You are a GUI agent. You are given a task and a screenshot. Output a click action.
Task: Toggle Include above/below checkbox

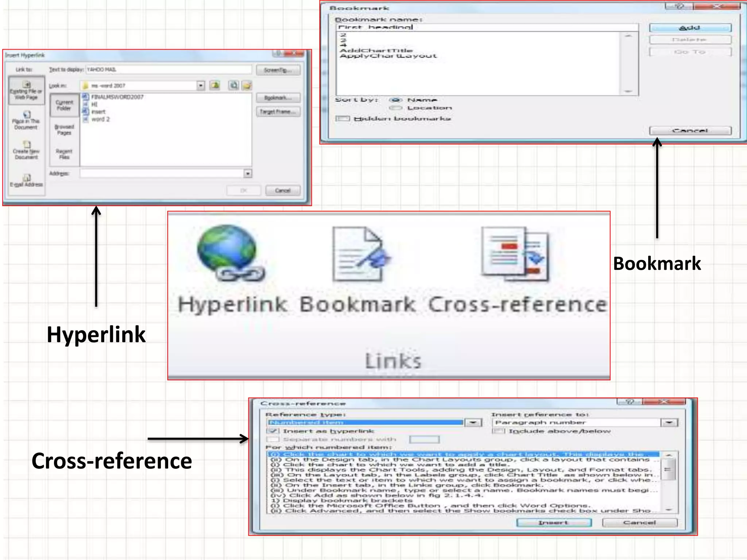pos(499,431)
